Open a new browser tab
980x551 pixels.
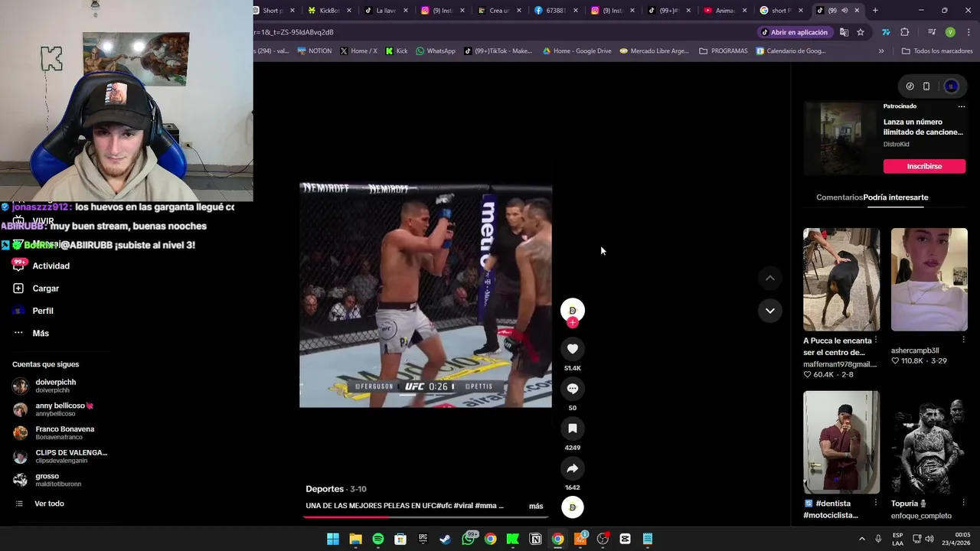click(875, 11)
